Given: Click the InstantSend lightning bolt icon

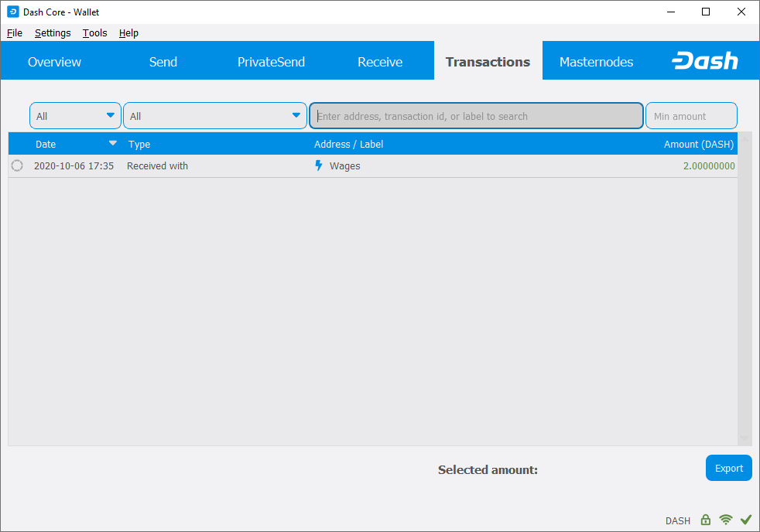Looking at the screenshot, I should click(x=318, y=165).
